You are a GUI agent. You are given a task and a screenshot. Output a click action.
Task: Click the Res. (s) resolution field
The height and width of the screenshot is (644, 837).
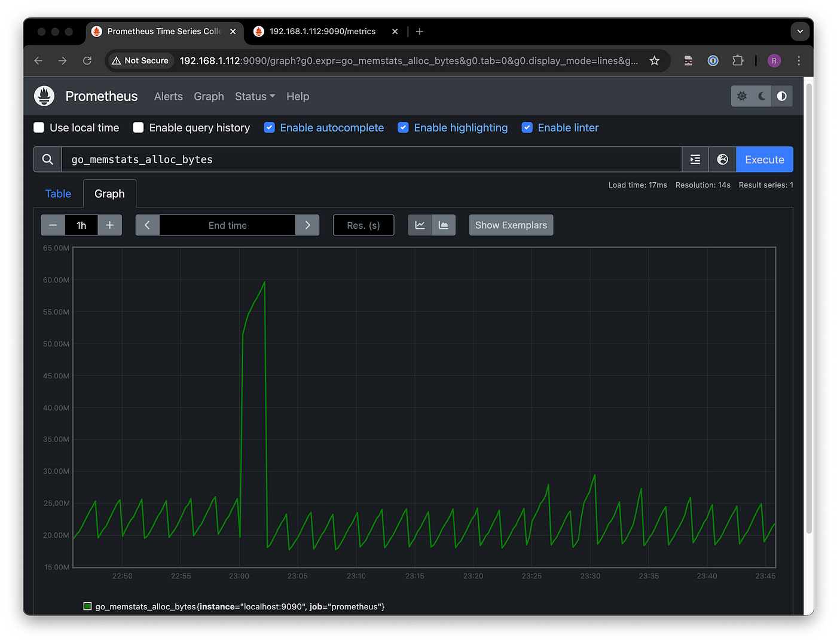(363, 225)
